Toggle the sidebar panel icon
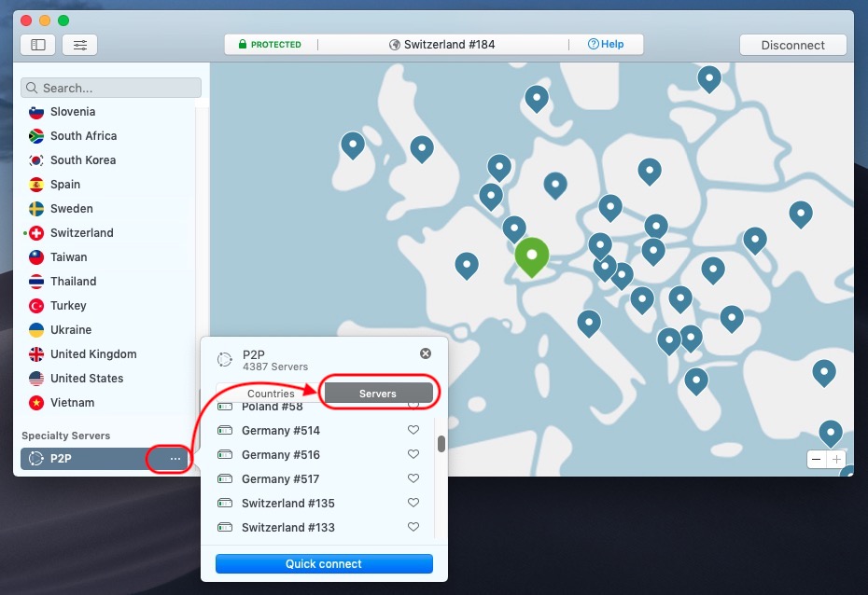The height and width of the screenshot is (595, 868). [x=37, y=45]
